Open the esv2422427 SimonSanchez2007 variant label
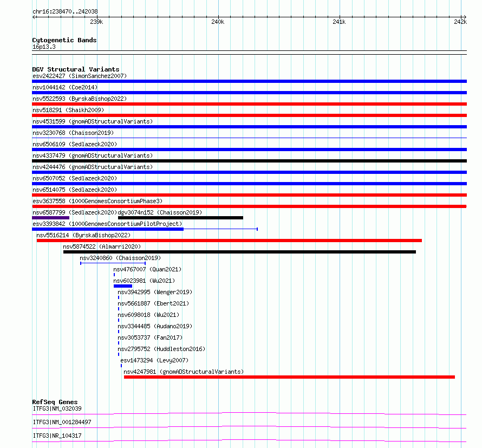The height and width of the screenshot is (448, 482). coord(80,76)
